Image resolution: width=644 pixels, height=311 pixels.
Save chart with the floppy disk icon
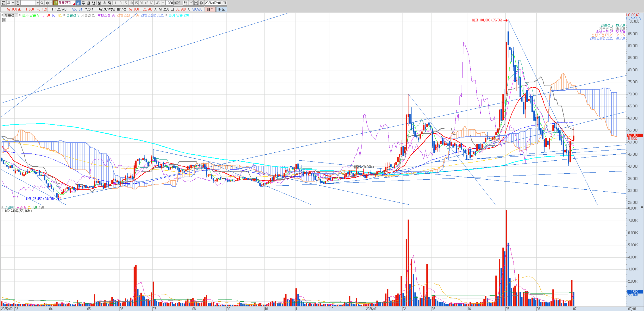(196, 3)
